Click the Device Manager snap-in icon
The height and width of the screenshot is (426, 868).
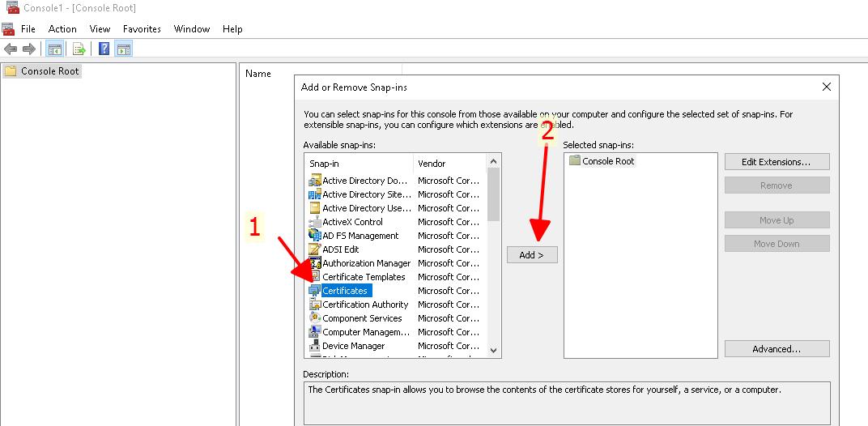tap(315, 346)
